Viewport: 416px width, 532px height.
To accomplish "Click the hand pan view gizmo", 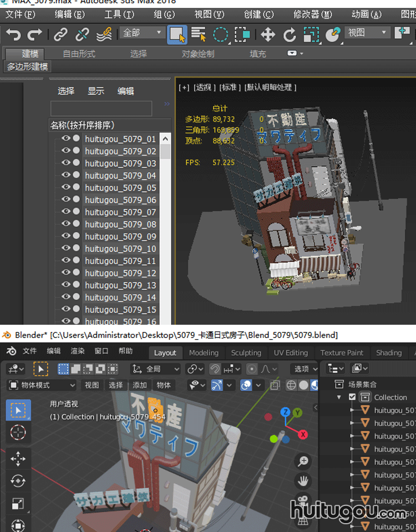I will pyautogui.click(x=303, y=480).
